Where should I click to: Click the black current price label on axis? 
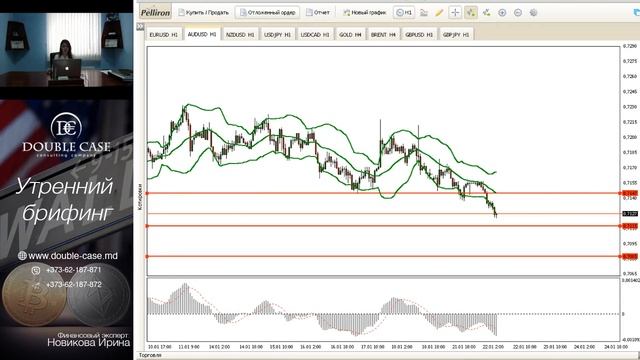(630, 213)
